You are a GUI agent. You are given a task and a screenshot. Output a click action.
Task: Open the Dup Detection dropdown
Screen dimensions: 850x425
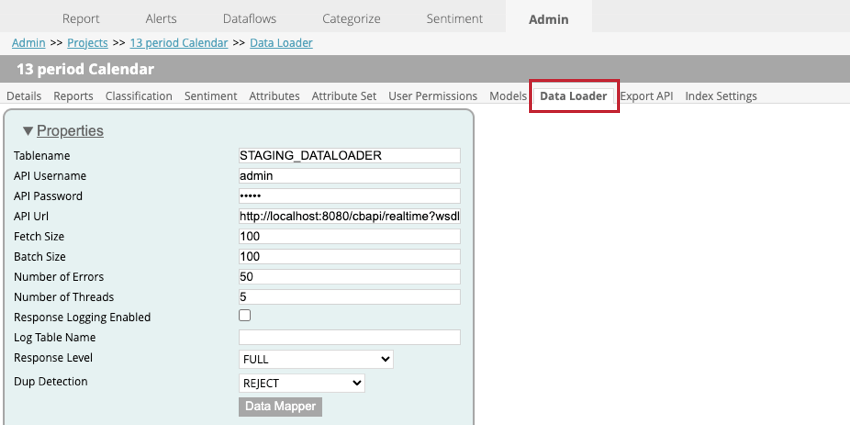[302, 383]
